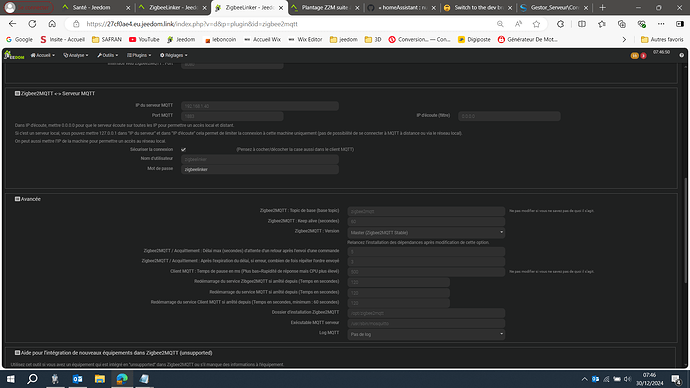Viewport: 690px width, 388px height.
Task: Click the Mot de passe field
Action: click(x=260, y=169)
